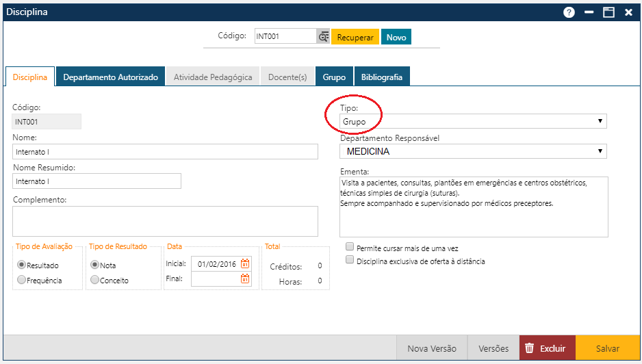Screen dimensions: 642x364
Task: Click the Nova Versão button
Action: [432, 348]
